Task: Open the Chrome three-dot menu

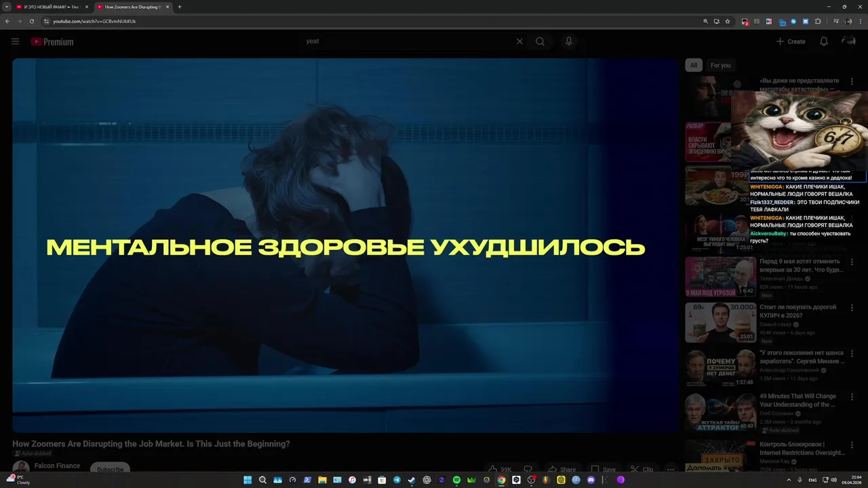Action: 860,21
